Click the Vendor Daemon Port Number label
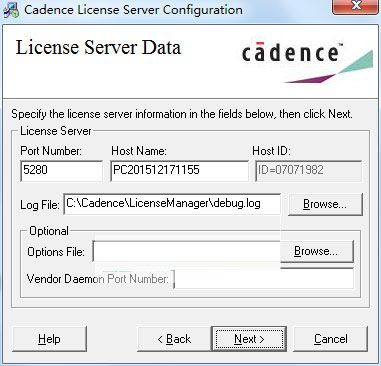 [x=98, y=279]
